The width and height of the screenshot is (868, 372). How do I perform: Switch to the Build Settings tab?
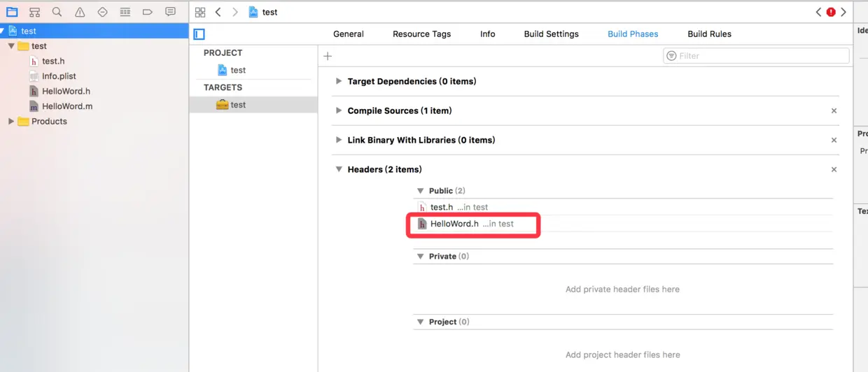[551, 34]
